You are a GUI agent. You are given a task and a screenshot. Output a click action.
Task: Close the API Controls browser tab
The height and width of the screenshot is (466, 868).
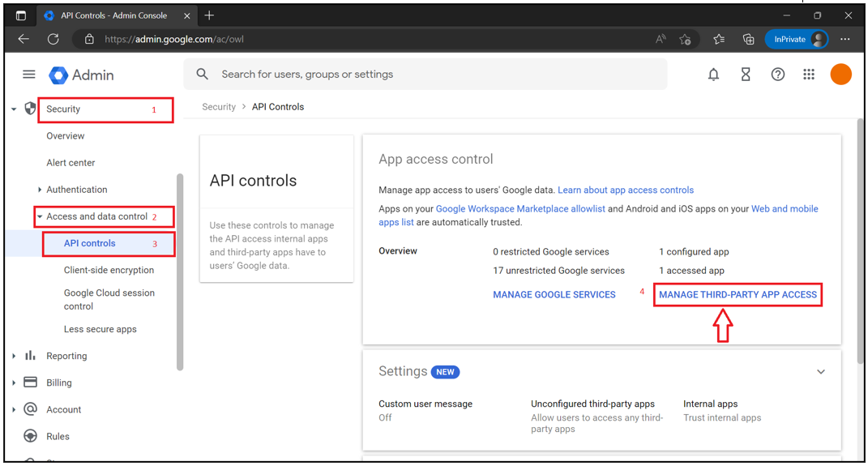click(187, 15)
